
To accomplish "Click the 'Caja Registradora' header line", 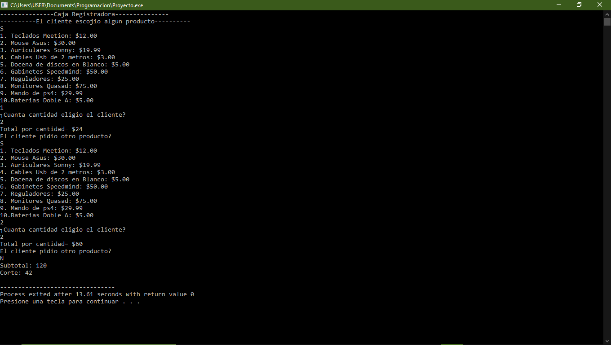I will [x=84, y=14].
